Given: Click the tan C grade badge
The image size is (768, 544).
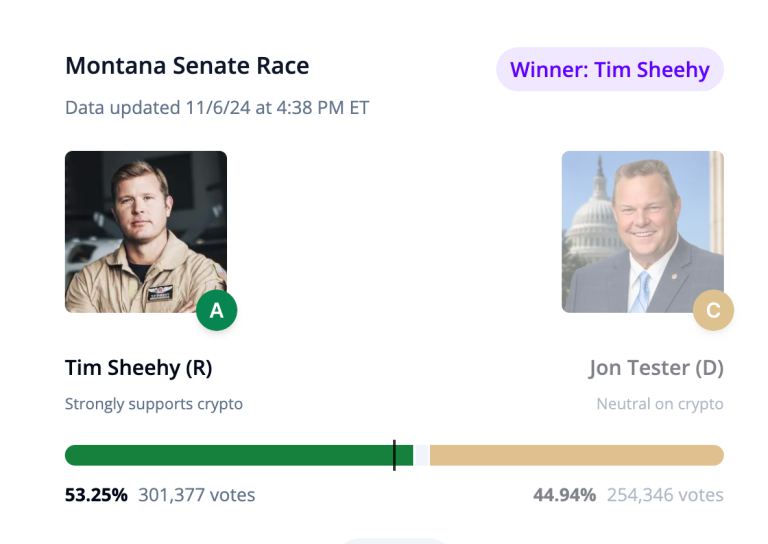Looking at the screenshot, I should point(713,311).
